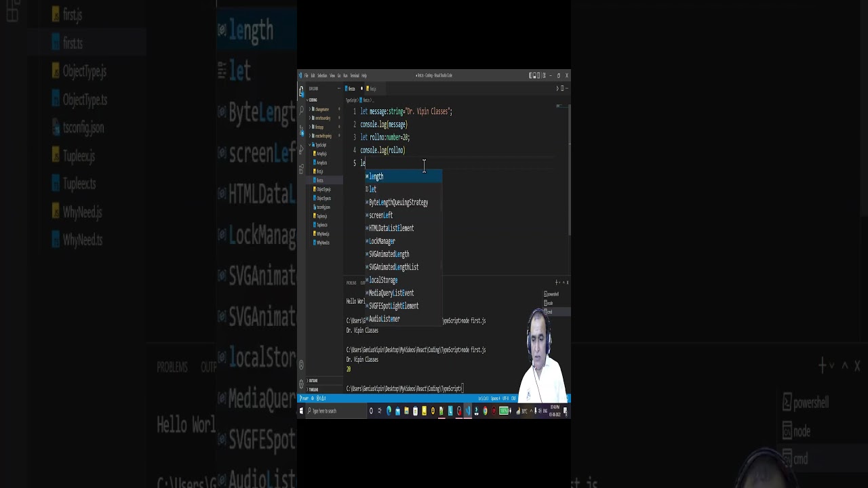Image resolution: width=868 pixels, height=488 pixels.
Task: Pick 'screenLeft' suggestion
Action: pos(403,215)
